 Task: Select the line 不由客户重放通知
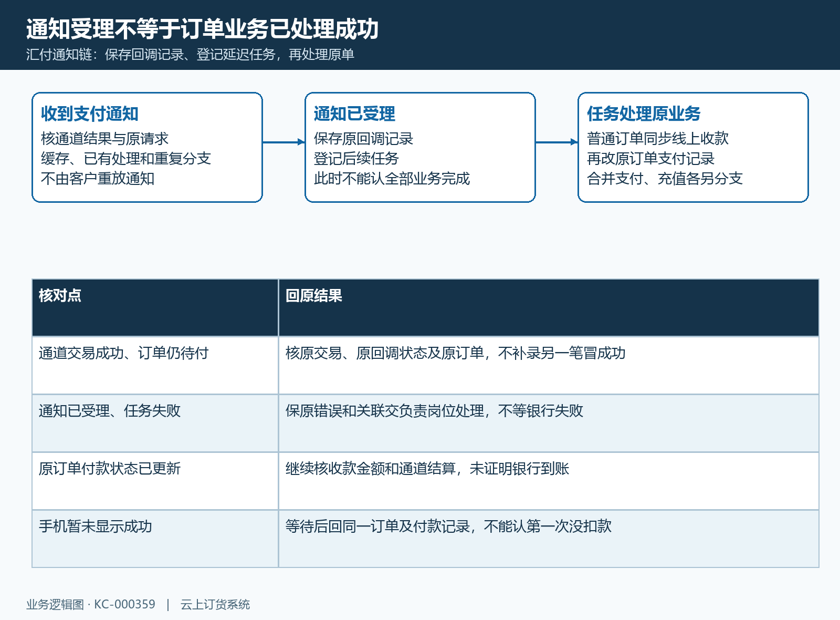click(98, 179)
